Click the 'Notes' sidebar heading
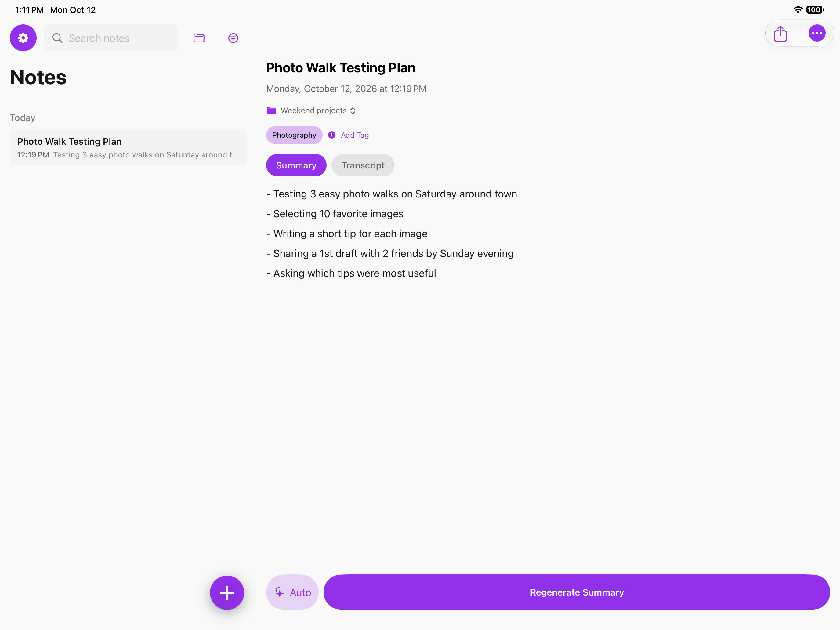 click(x=38, y=77)
